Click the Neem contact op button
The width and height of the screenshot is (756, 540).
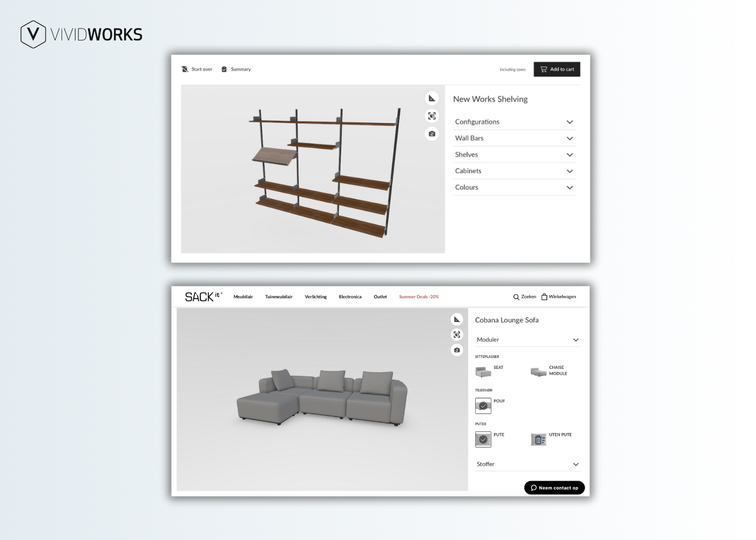coord(555,488)
